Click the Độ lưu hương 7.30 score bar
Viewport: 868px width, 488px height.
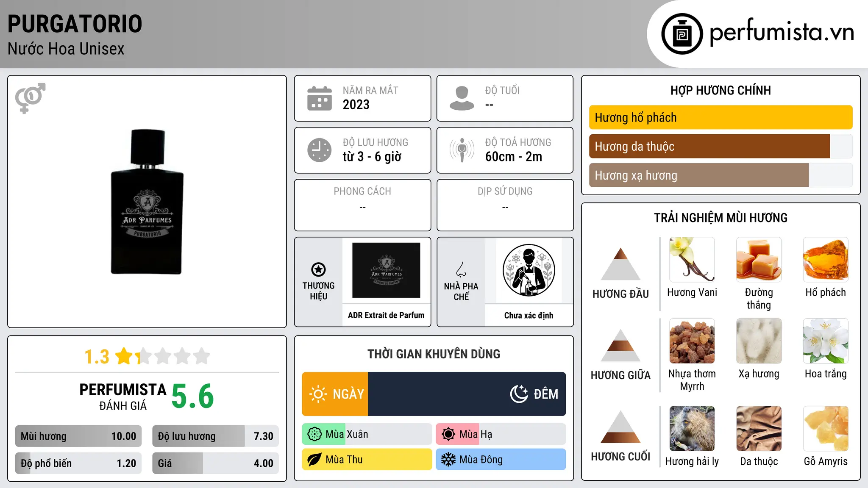pos(215,436)
